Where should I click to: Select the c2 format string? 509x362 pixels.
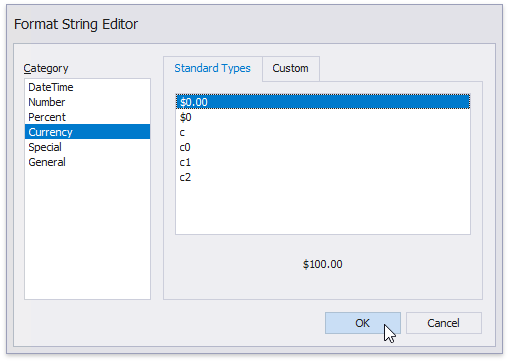[323, 177]
